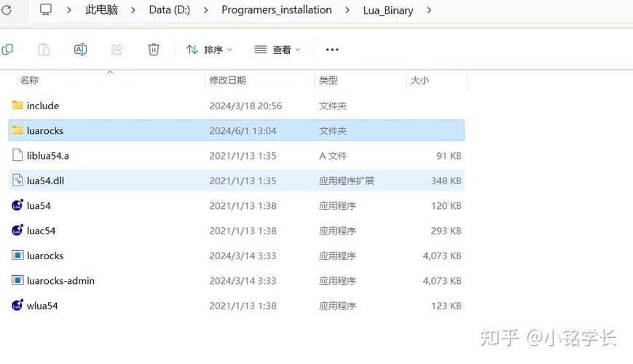Click the 120 KB size value

(x=446, y=206)
